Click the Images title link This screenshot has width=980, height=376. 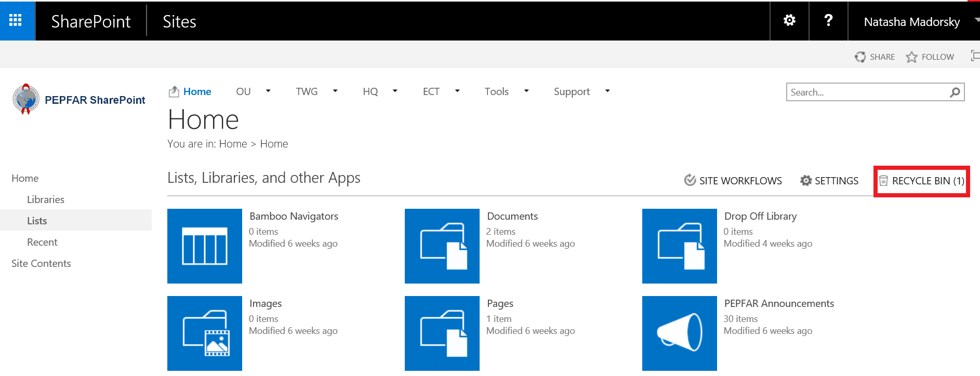[x=266, y=304]
